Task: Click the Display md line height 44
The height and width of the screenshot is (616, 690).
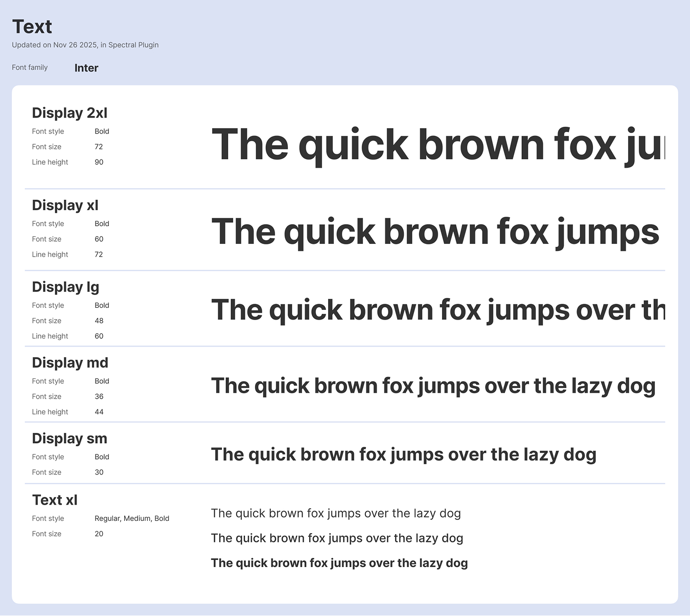Action: coord(99,412)
